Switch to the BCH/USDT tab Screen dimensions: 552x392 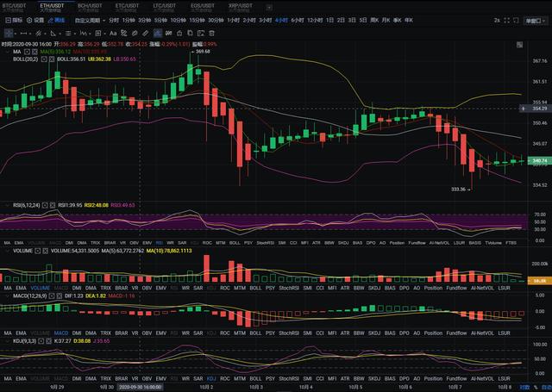click(x=90, y=7)
